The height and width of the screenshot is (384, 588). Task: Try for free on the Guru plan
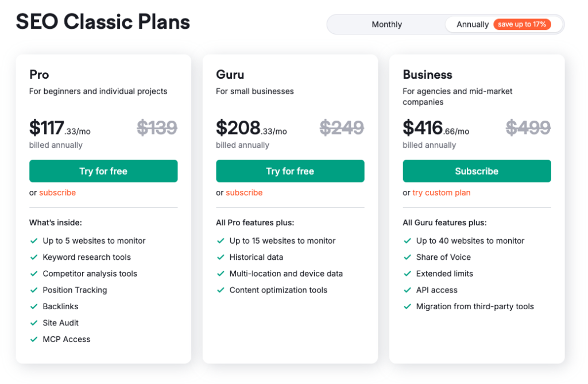click(290, 171)
